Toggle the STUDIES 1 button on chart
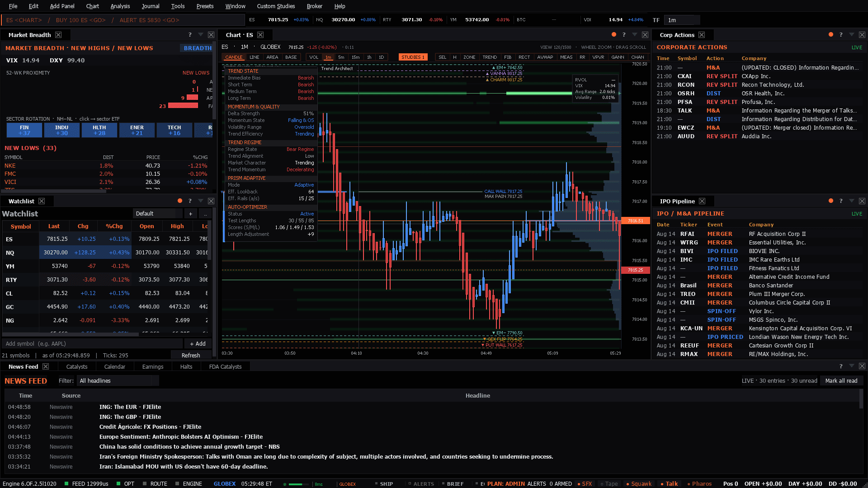Image resolution: width=868 pixels, height=488 pixels. tap(413, 57)
